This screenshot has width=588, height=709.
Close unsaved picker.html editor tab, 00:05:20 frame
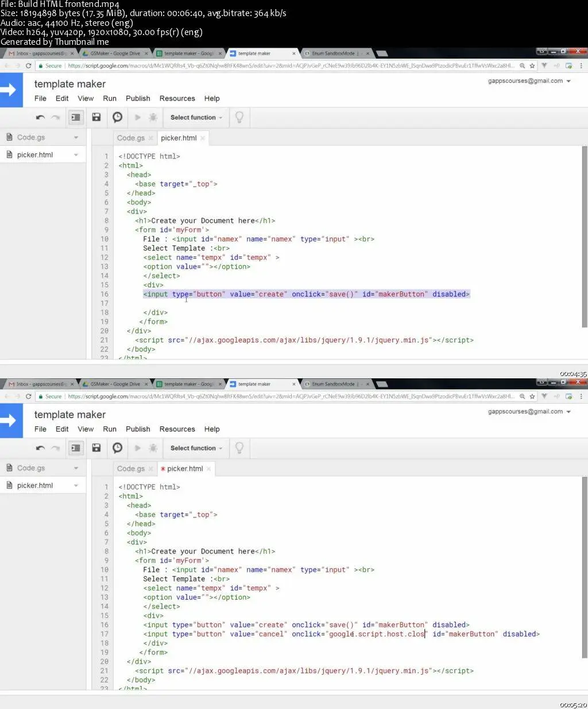tap(209, 469)
